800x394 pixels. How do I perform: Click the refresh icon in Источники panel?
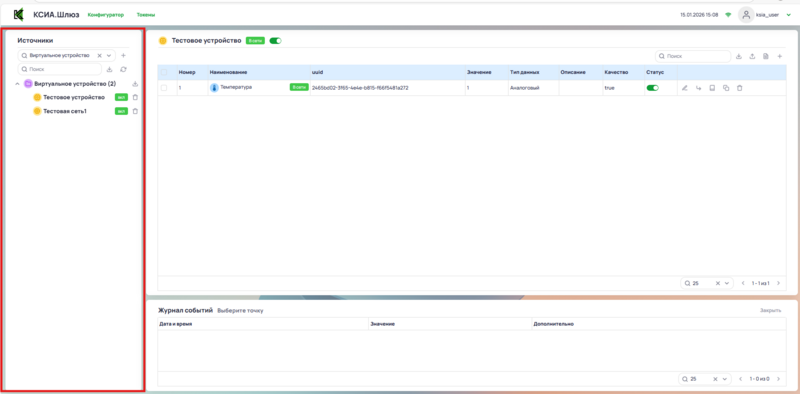pyautogui.click(x=123, y=69)
